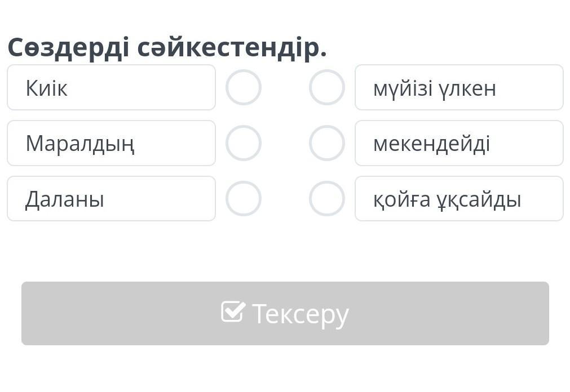Click the мүйізі үлкен answer box

[x=459, y=87]
